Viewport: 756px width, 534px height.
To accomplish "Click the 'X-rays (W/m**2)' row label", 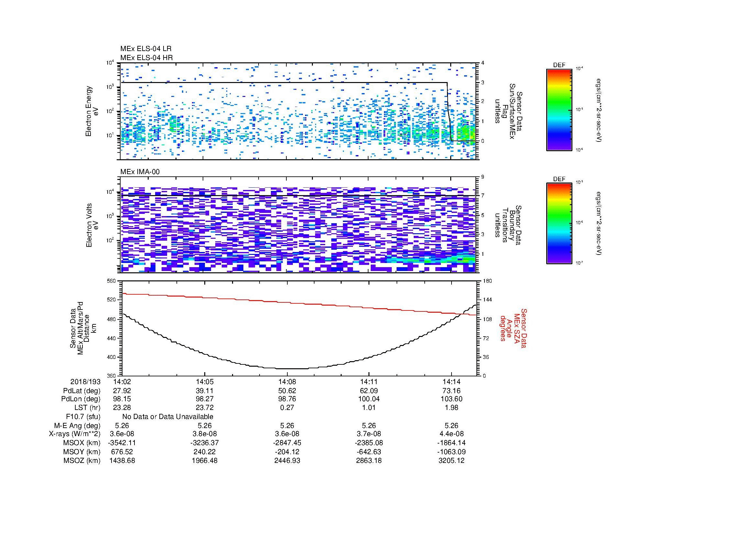I will [x=74, y=434].
